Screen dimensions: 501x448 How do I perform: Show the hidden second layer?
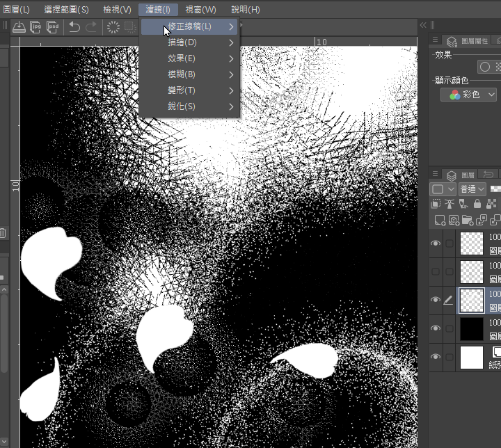click(x=436, y=271)
